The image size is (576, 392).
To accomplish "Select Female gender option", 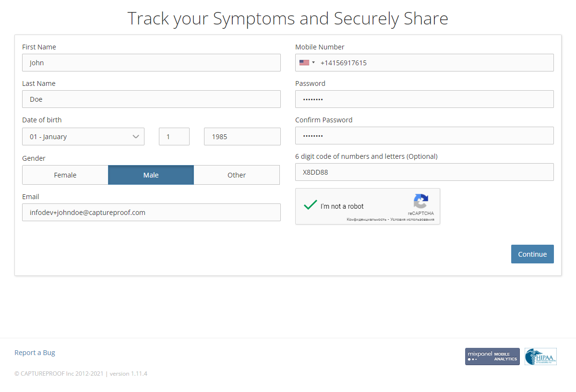I will pyautogui.click(x=65, y=175).
